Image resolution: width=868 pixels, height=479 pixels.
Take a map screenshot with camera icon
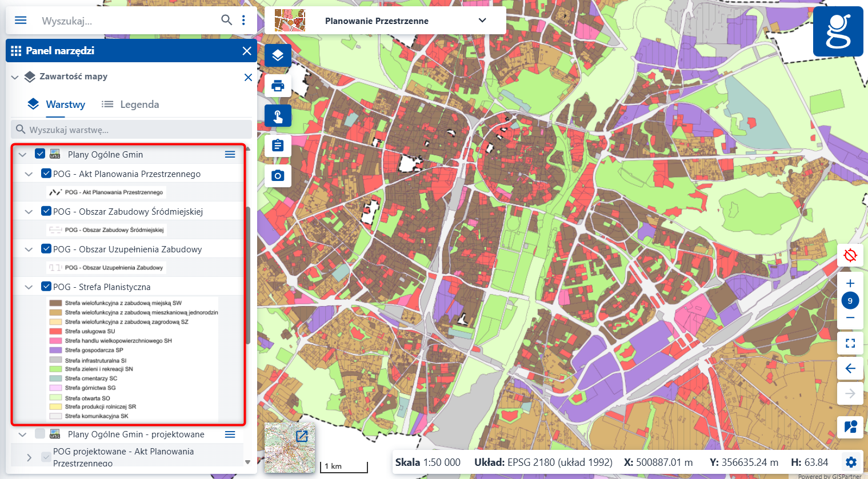click(x=278, y=176)
